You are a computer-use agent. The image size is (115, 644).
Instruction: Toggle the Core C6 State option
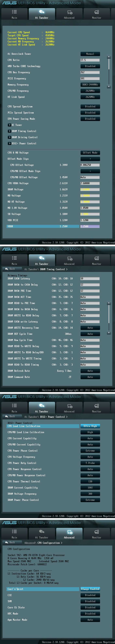click(90, 608)
